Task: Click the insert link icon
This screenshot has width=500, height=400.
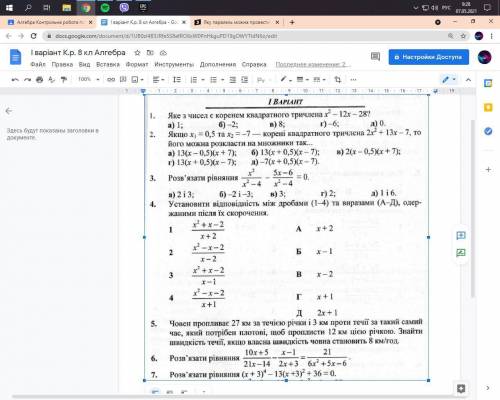Action: (x=111, y=80)
